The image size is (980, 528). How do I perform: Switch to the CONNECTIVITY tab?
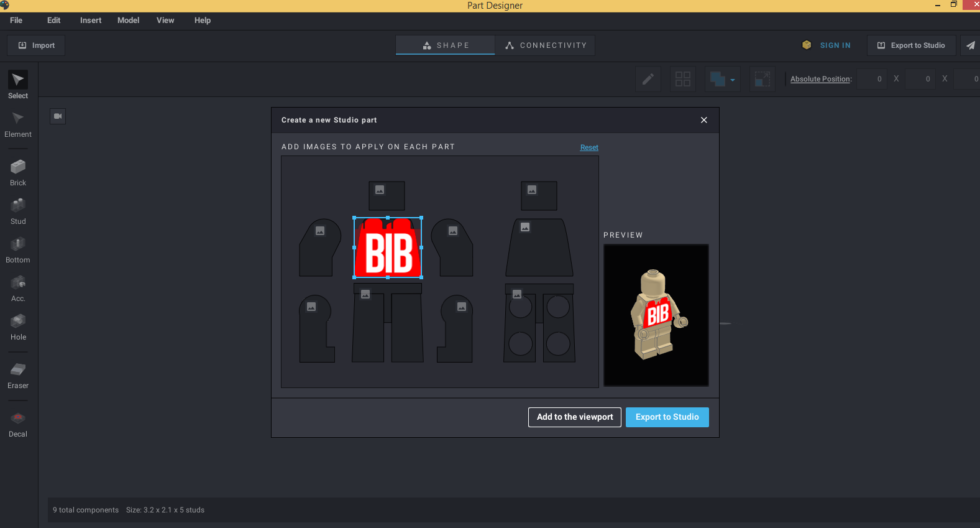point(546,45)
